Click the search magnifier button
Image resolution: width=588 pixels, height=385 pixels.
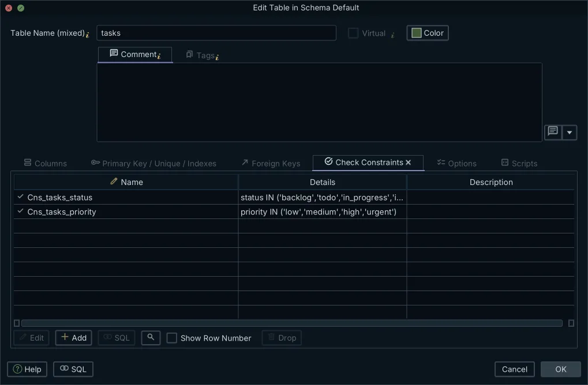(x=151, y=337)
